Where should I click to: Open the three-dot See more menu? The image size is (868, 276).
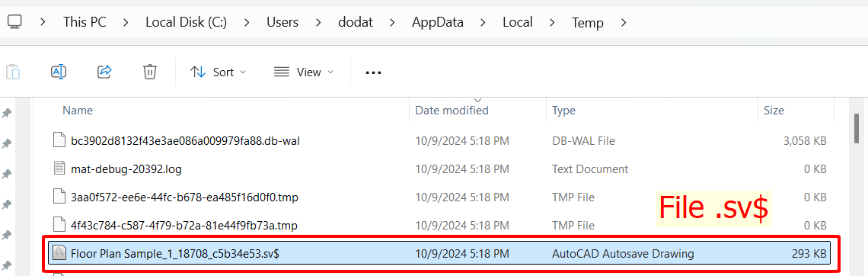[x=374, y=72]
